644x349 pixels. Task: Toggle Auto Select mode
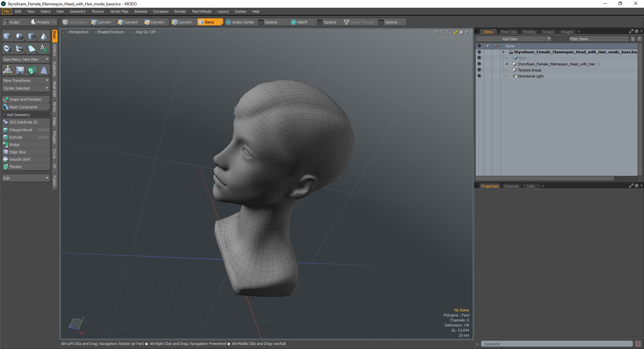(x=75, y=22)
